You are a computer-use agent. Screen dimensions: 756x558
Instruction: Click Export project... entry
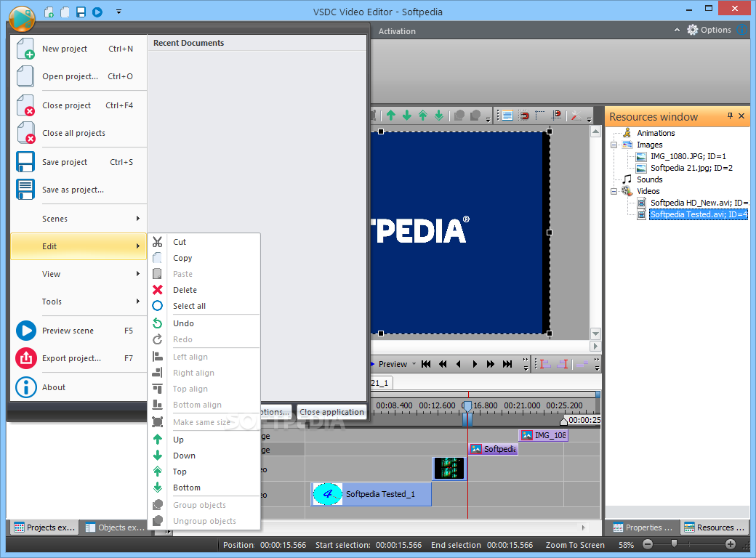[79, 358]
